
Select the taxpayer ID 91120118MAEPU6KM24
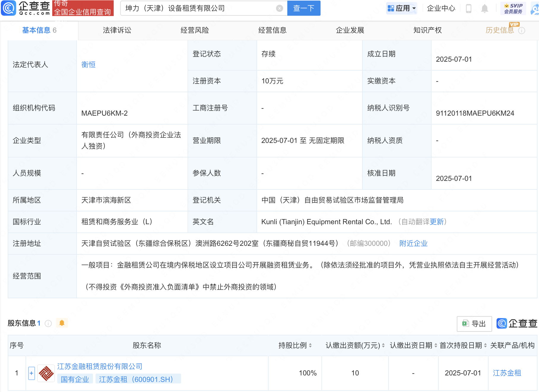475,113
